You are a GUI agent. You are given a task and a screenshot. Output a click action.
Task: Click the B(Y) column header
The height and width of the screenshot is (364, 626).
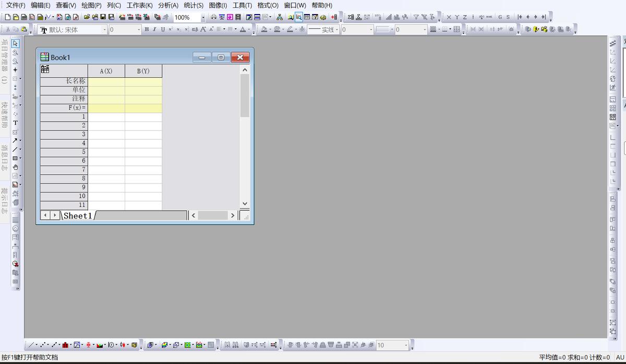coord(143,71)
